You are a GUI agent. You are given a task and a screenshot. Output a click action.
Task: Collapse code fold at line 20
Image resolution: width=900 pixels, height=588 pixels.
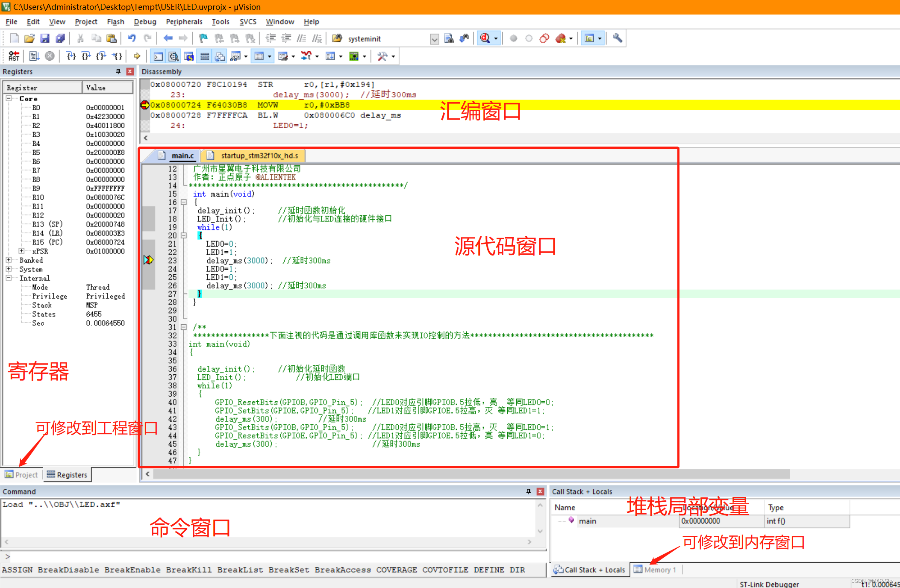tap(184, 235)
